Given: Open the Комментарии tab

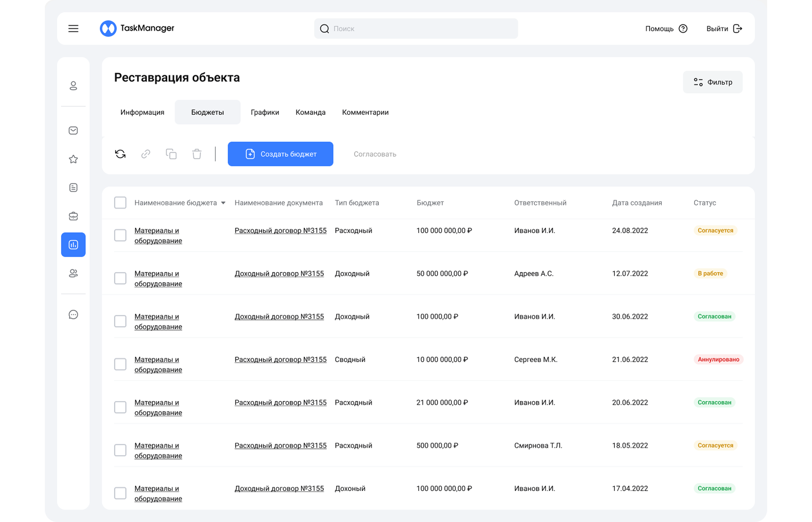Looking at the screenshot, I should [365, 112].
